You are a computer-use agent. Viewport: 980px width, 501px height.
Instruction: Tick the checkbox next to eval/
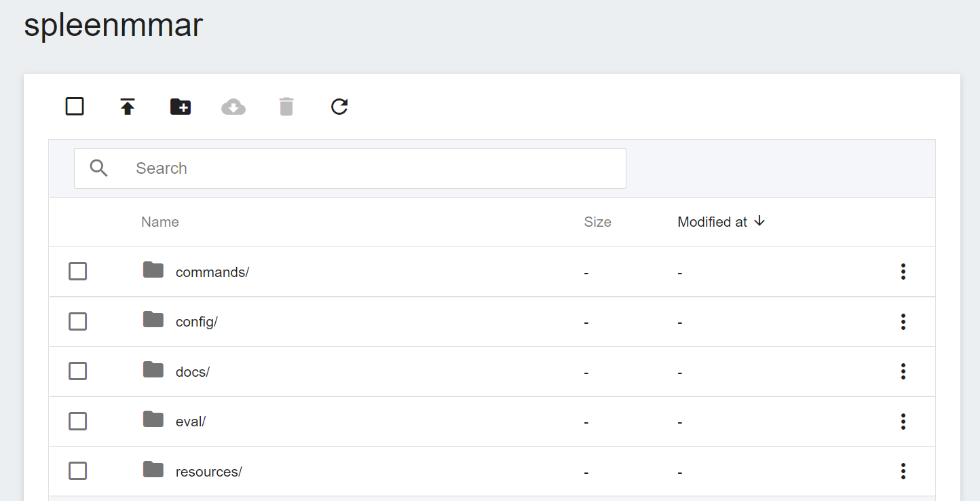(x=78, y=422)
